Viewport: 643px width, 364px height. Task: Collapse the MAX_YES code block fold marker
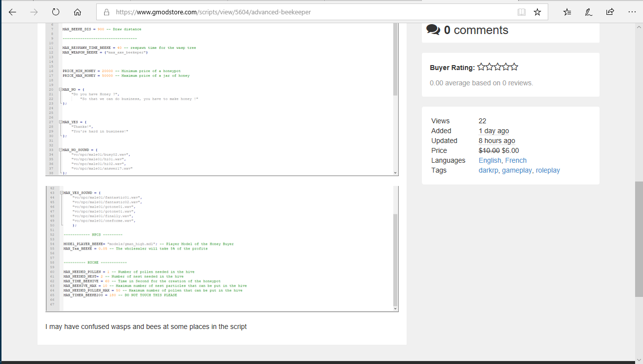click(x=60, y=122)
